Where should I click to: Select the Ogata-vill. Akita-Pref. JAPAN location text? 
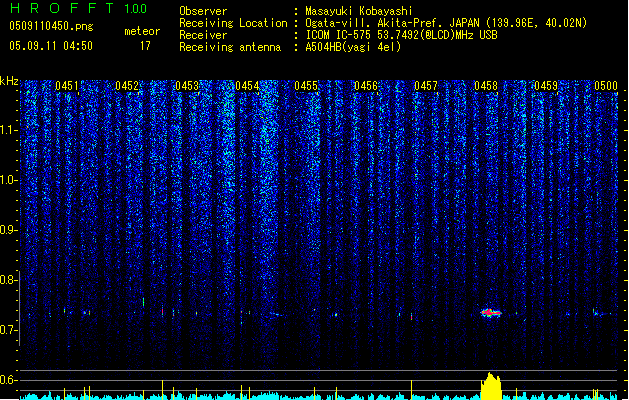click(x=446, y=23)
